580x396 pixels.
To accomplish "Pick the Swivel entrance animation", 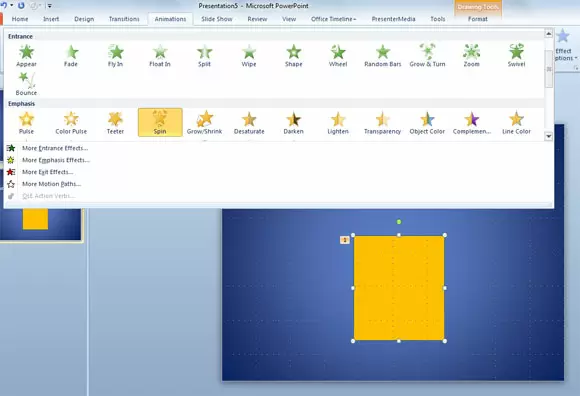I will [x=516, y=55].
